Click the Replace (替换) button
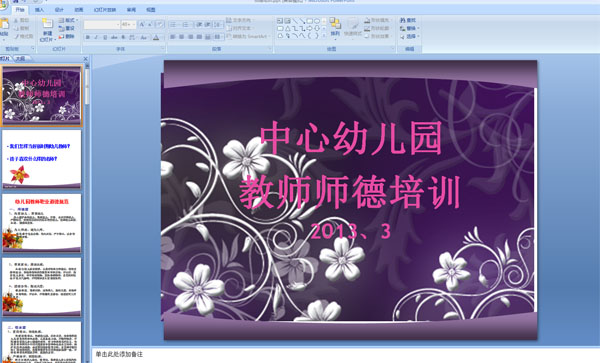This screenshot has width=600, height=363. pos(409,28)
